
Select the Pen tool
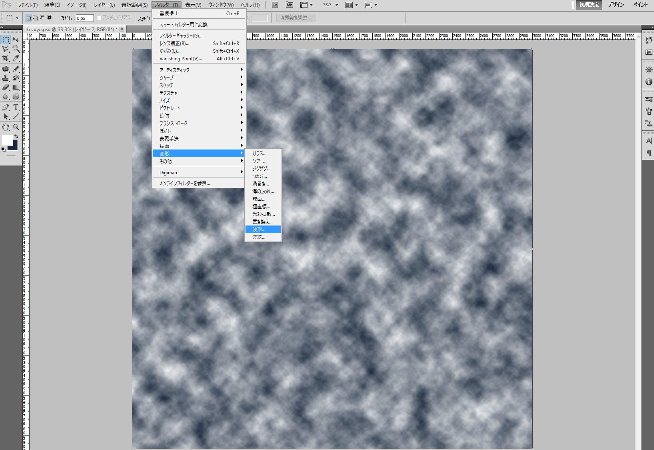click(6, 107)
